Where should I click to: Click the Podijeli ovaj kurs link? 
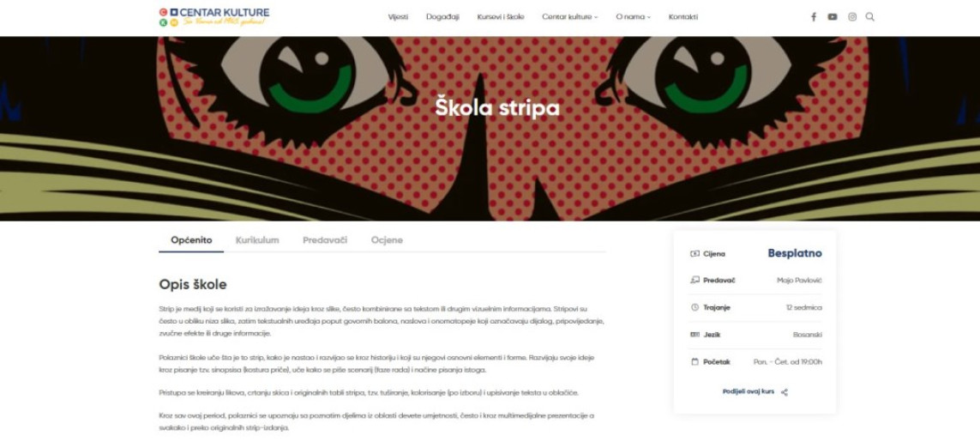749,391
